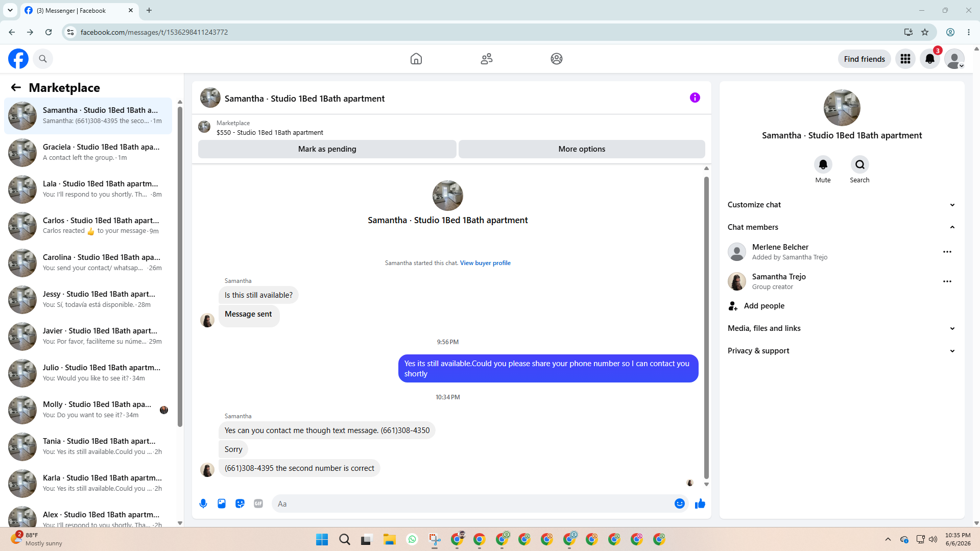The height and width of the screenshot is (551, 980).
Task: Attach a photo file icon
Action: 222,504
